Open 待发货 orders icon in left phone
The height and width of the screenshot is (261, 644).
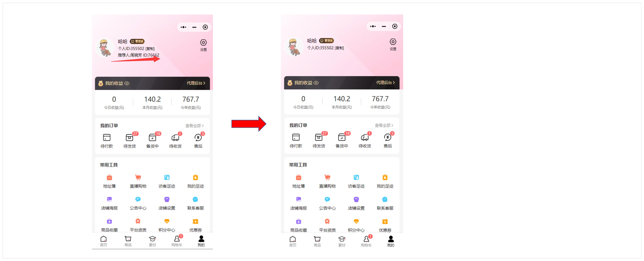[x=129, y=138]
